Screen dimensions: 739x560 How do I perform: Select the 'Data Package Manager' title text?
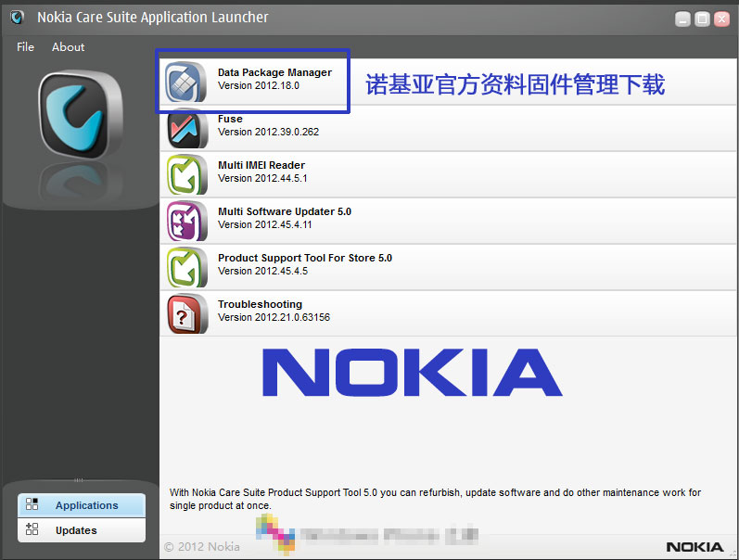(274, 72)
